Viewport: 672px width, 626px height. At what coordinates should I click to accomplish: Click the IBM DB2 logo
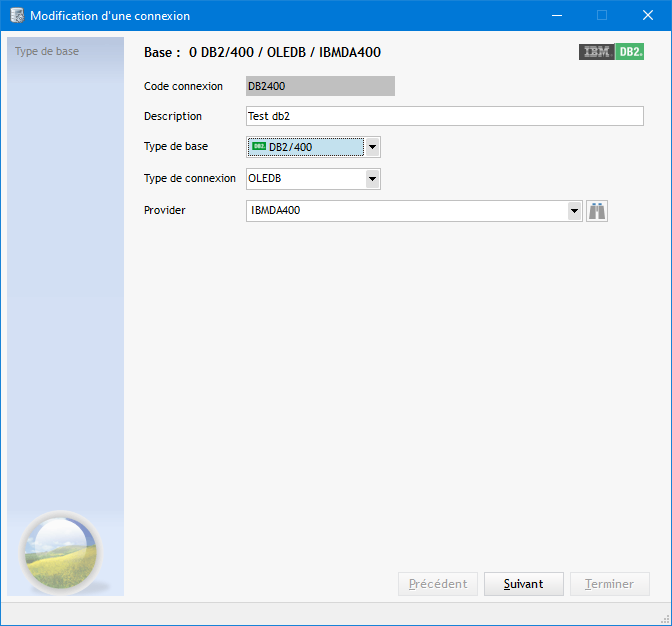point(611,52)
